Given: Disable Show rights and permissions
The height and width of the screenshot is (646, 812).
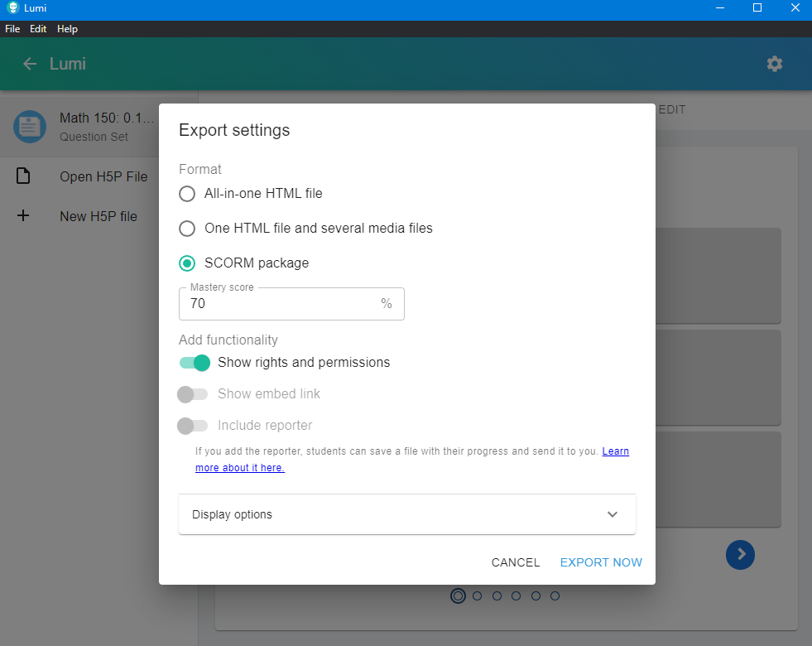Looking at the screenshot, I should [x=194, y=363].
